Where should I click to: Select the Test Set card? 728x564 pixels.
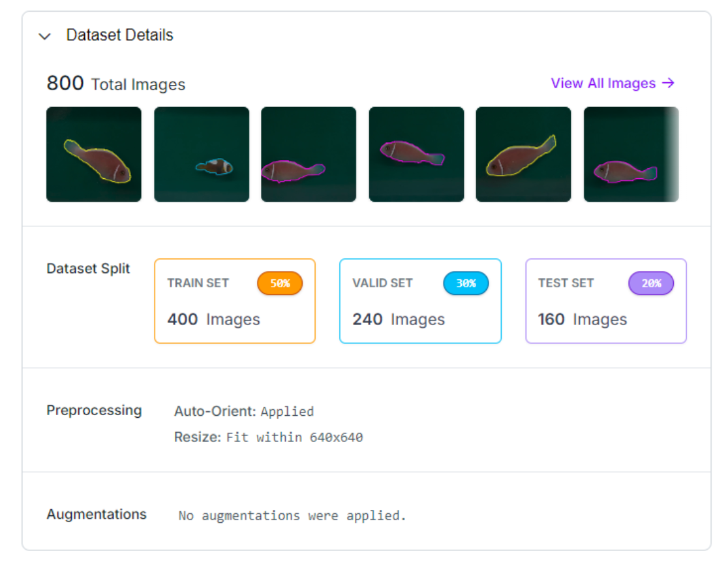[606, 301]
